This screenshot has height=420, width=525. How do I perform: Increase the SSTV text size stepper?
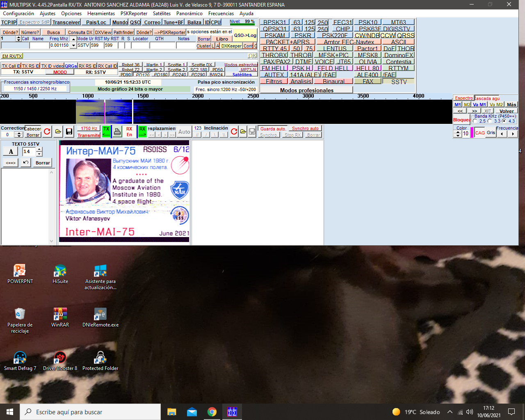pyautogui.click(x=39, y=150)
